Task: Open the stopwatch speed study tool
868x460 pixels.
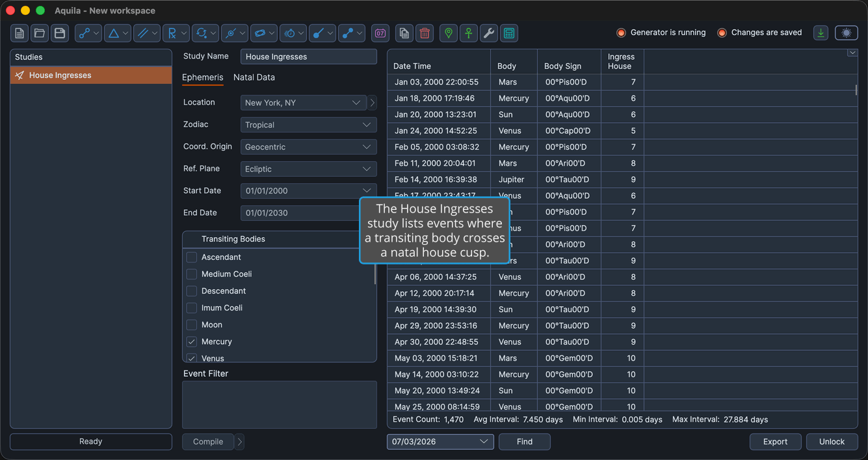Action: coord(293,33)
